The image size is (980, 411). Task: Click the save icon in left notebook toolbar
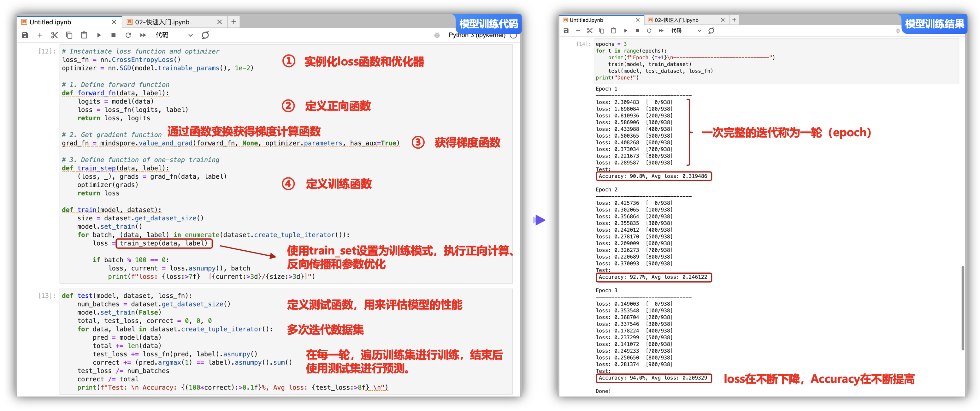[25, 35]
